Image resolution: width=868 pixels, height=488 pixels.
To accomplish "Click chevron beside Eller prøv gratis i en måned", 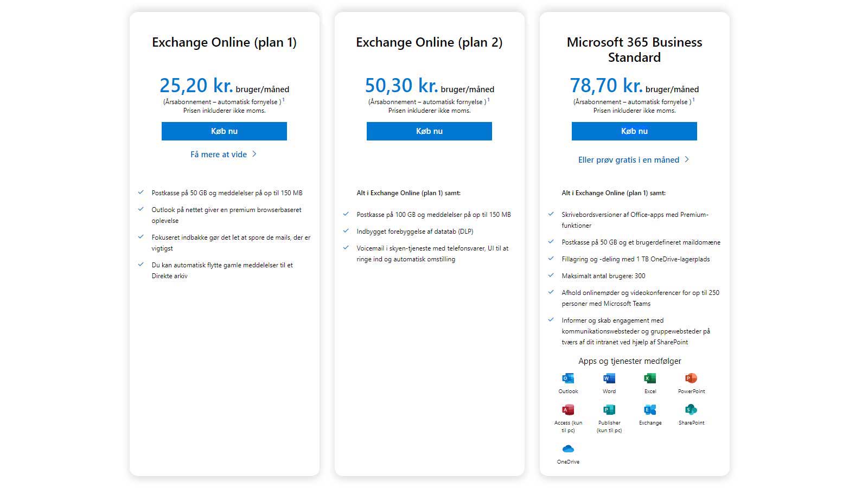I will (x=687, y=159).
